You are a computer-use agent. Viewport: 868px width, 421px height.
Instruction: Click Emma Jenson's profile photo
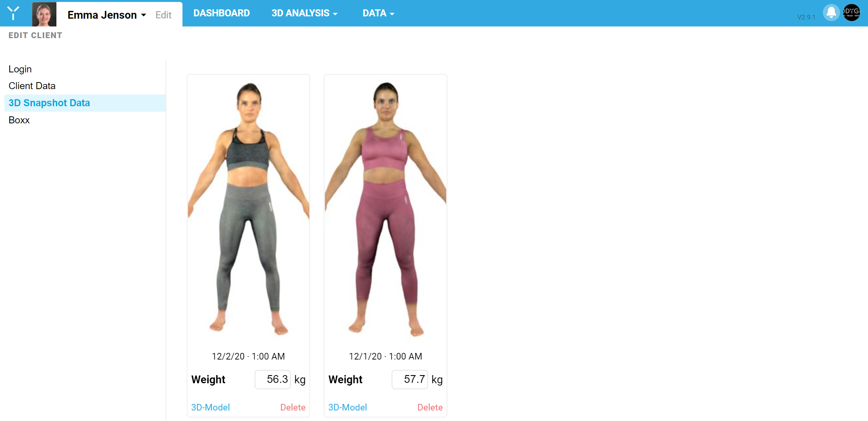[44, 14]
